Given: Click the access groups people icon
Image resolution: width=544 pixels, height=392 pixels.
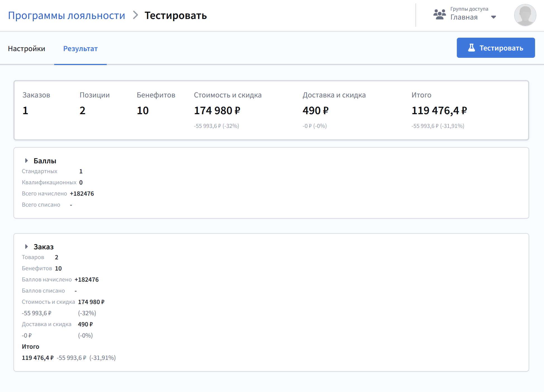Looking at the screenshot, I should point(440,15).
